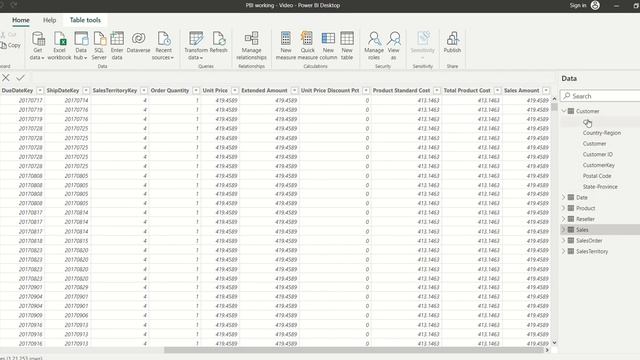Click scroll right arrow of table

[547, 350]
